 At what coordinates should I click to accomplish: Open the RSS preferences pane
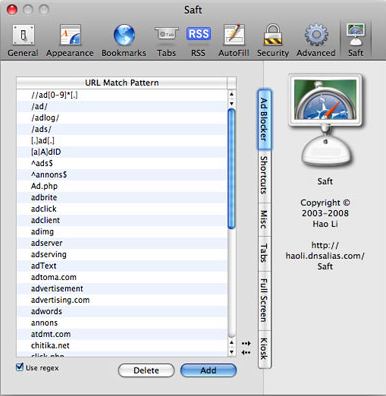(198, 40)
